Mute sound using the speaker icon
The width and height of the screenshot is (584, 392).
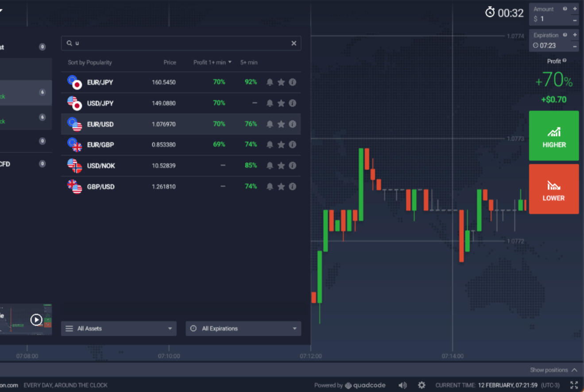coord(402,385)
